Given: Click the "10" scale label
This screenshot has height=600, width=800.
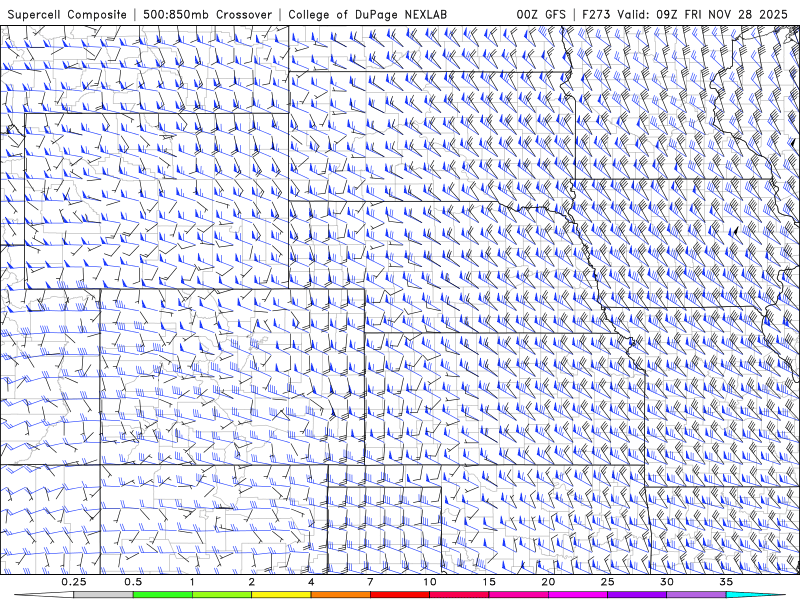Looking at the screenshot, I should [x=430, y=582].
